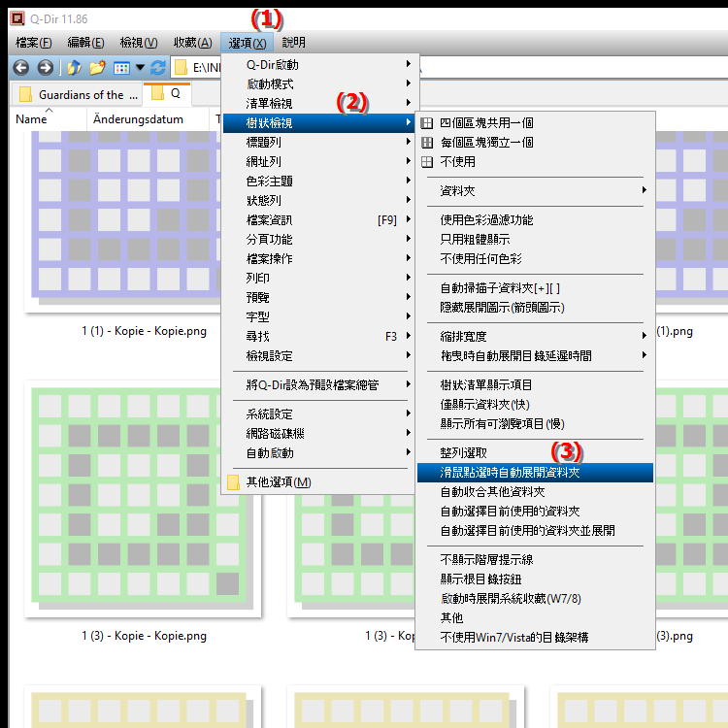Select the highlighted 樹狀檢視 menu item
Viewport: 728px width, 728px height.
pyautogui.click(x=320, y=123)
